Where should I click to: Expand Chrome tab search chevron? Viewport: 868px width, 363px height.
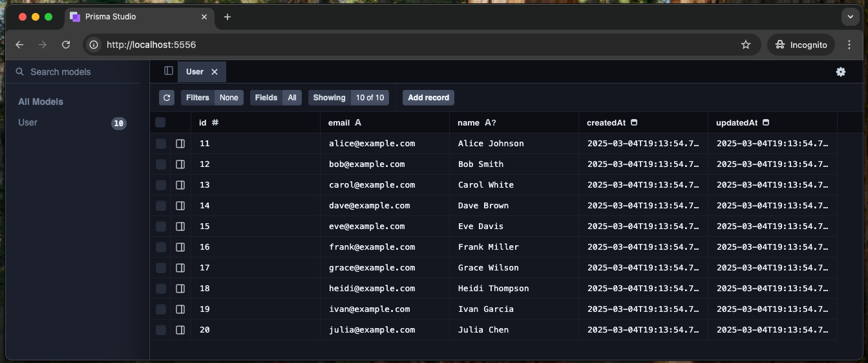click(849, 17)
